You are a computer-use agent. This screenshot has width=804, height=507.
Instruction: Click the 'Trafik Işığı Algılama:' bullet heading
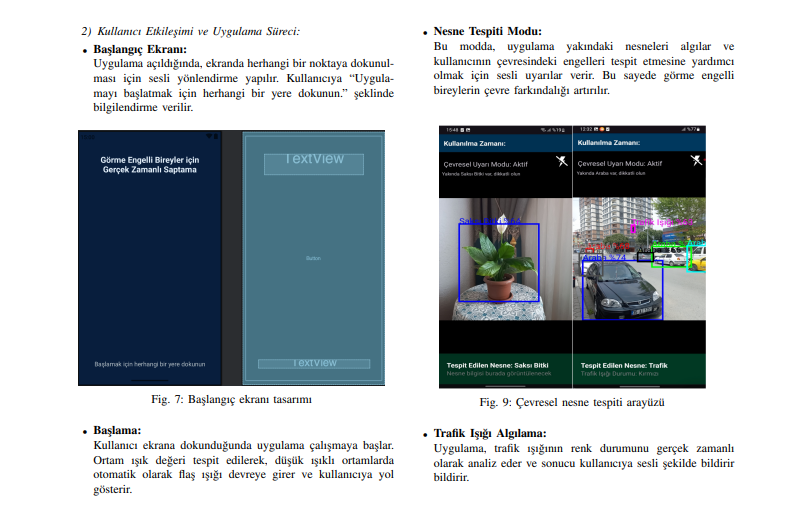[x=490, y=433]
